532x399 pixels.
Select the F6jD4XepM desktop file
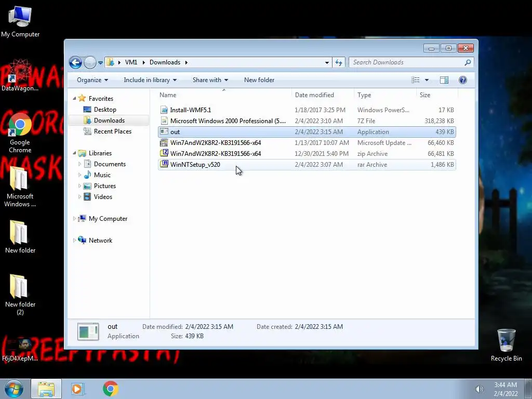tap(20, 350)
